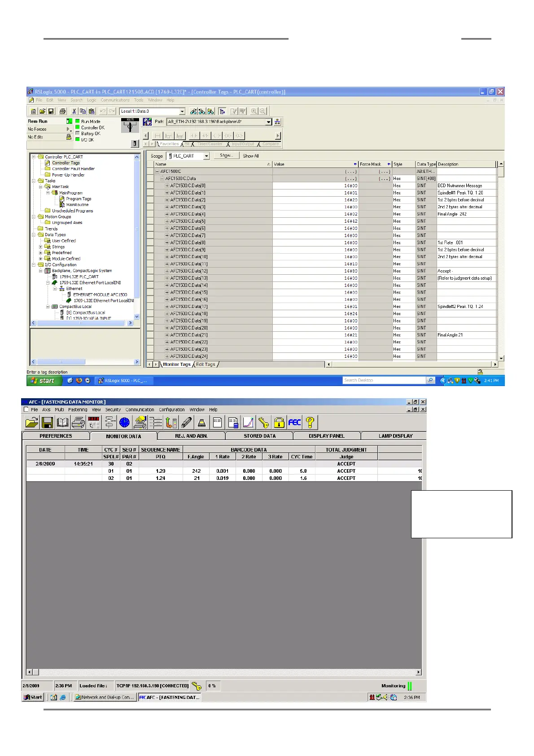Switch to the STORED DATA tab
This screenshot has height=756, width=534.
click(259, 436)
